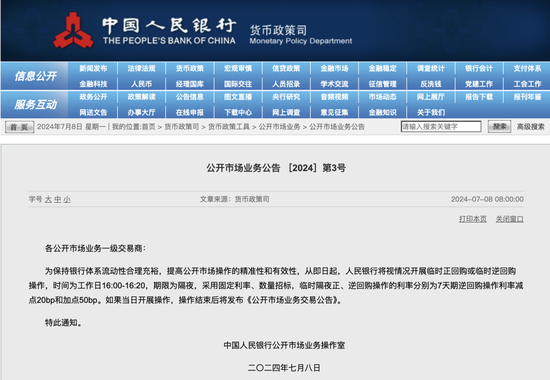Open the 市场动态 menu item
The height and width of the screenshot is (380, 550).
point(383,97)
